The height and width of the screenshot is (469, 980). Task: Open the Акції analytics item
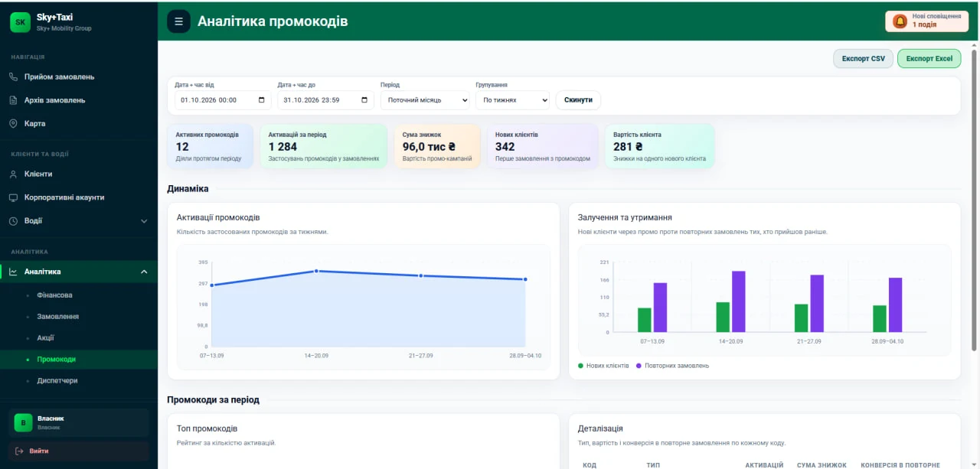tap(45, 338)
